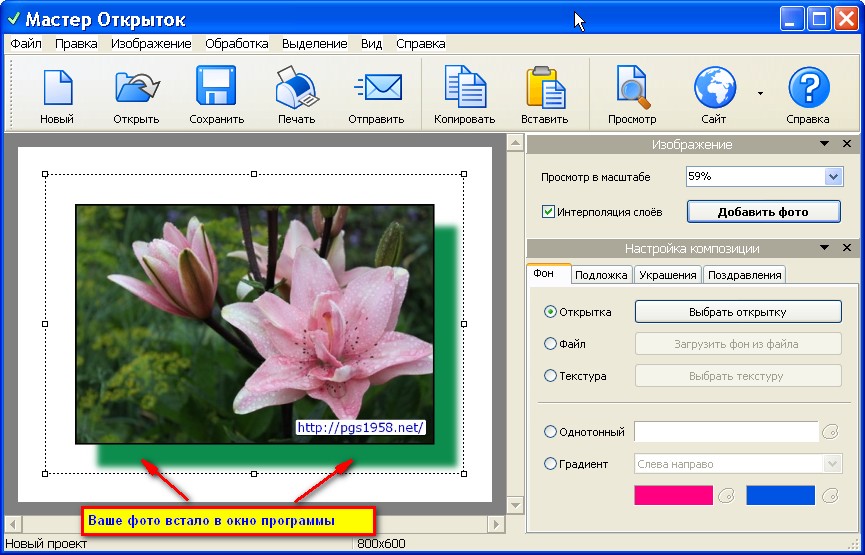
Task: Toggle the Интерполяция слоёв checkbox
Action: tap(548, 212)
